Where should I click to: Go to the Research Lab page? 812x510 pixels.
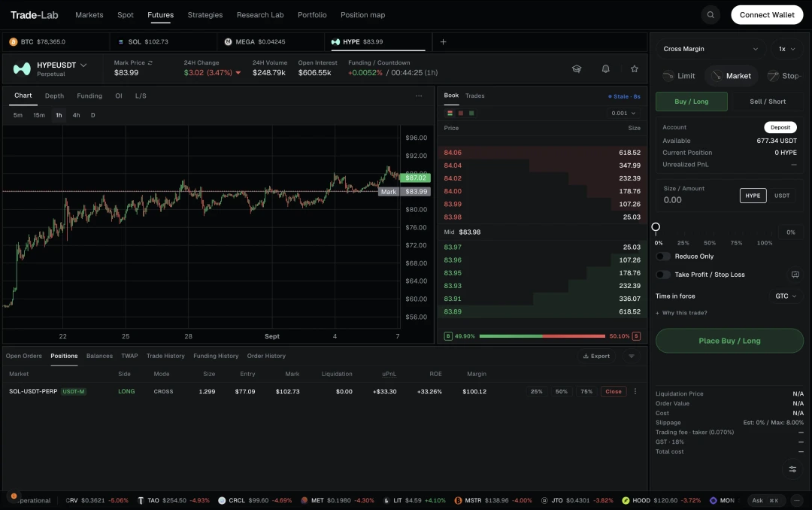(x=260, y=15)
